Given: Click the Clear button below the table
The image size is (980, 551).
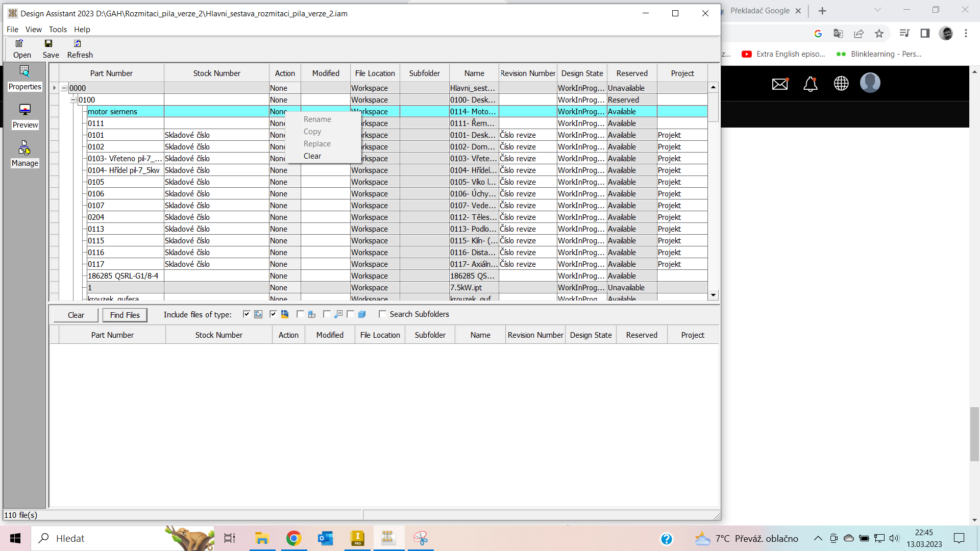Looking at the screenshot, I should [x=76, y=315].
